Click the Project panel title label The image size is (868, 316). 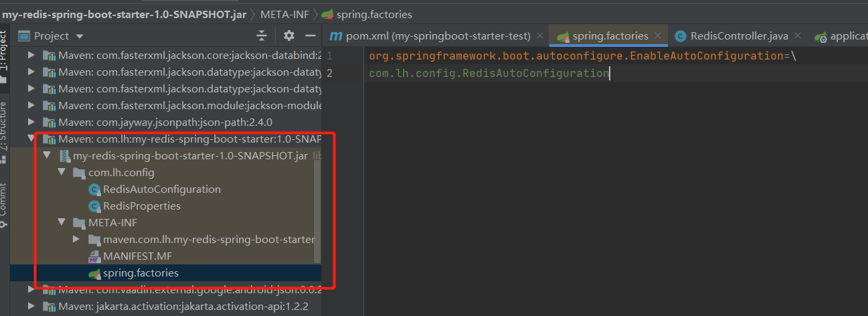pos(52,36)
